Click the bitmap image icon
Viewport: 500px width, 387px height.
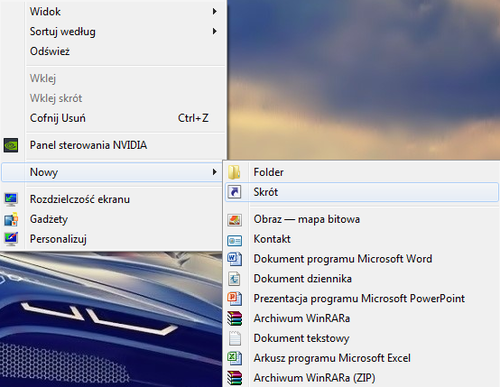[234, 220]
